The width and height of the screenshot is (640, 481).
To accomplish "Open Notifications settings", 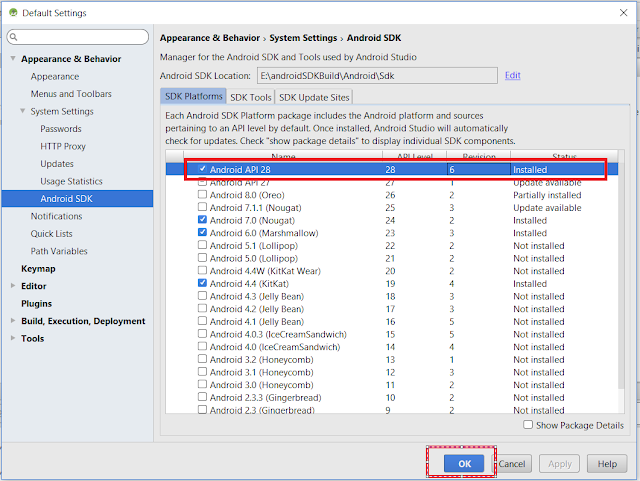I will click(56, 216).
